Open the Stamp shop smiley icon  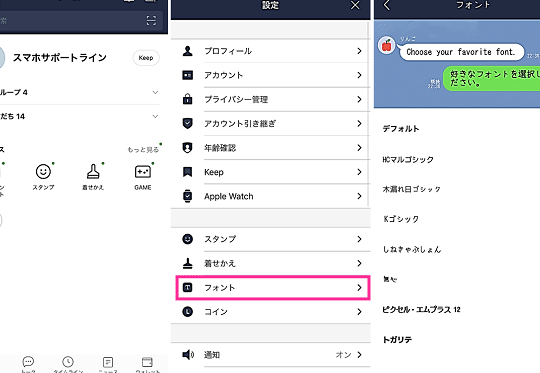pyautogui.click(x=43, y=171)
